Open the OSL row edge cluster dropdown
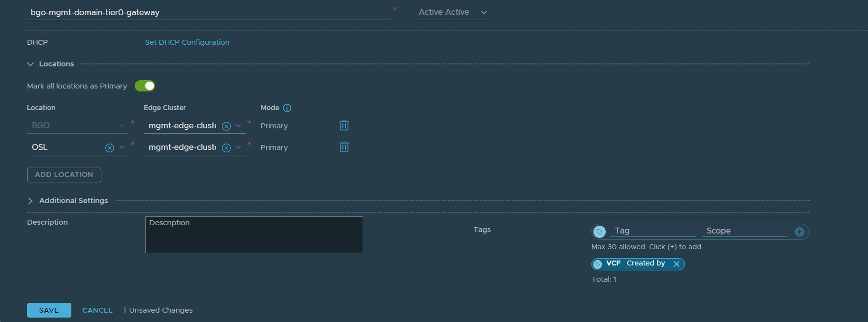 click(239, 147)
